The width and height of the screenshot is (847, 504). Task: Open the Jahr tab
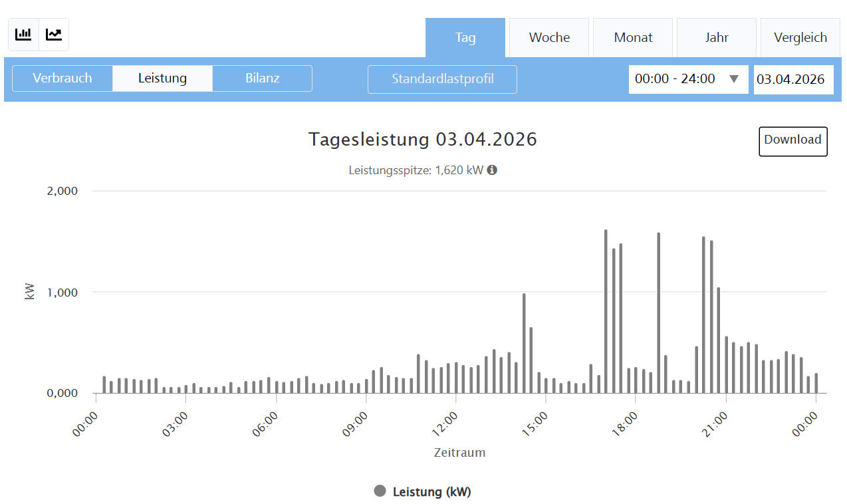pyautogui.click(x=717, y=38)
